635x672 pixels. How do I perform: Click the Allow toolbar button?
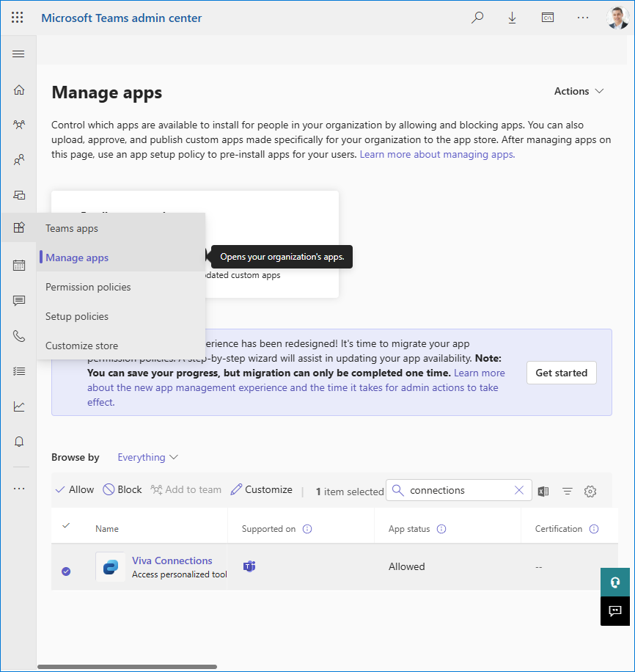[75, 490]
